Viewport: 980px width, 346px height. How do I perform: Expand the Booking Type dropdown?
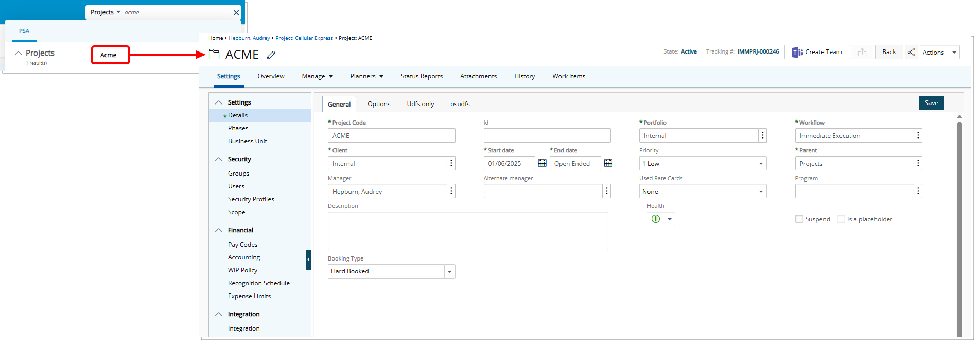pyautogui.click(x=449, y=271)
